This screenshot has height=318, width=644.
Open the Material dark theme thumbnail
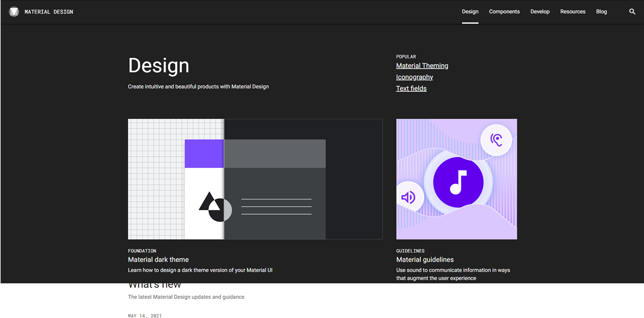point(255,179)
